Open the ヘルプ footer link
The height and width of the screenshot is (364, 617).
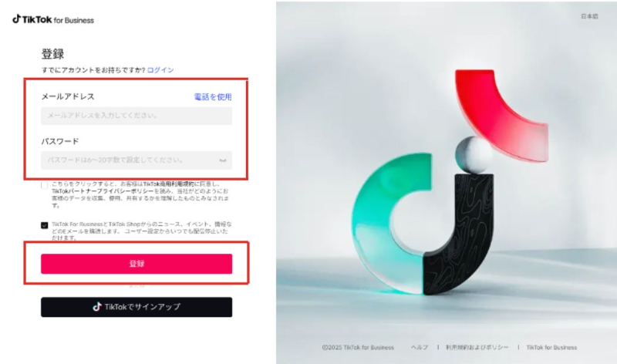(420, 348)
